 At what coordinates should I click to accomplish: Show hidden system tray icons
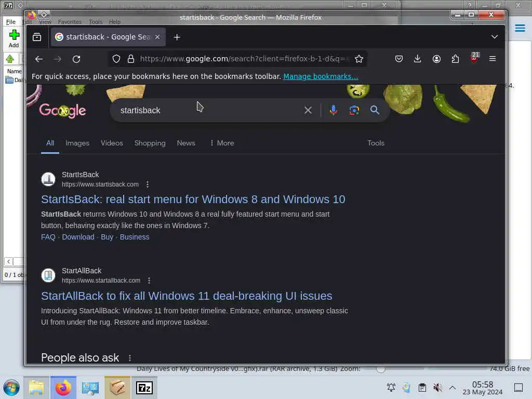tap(453, 388)
